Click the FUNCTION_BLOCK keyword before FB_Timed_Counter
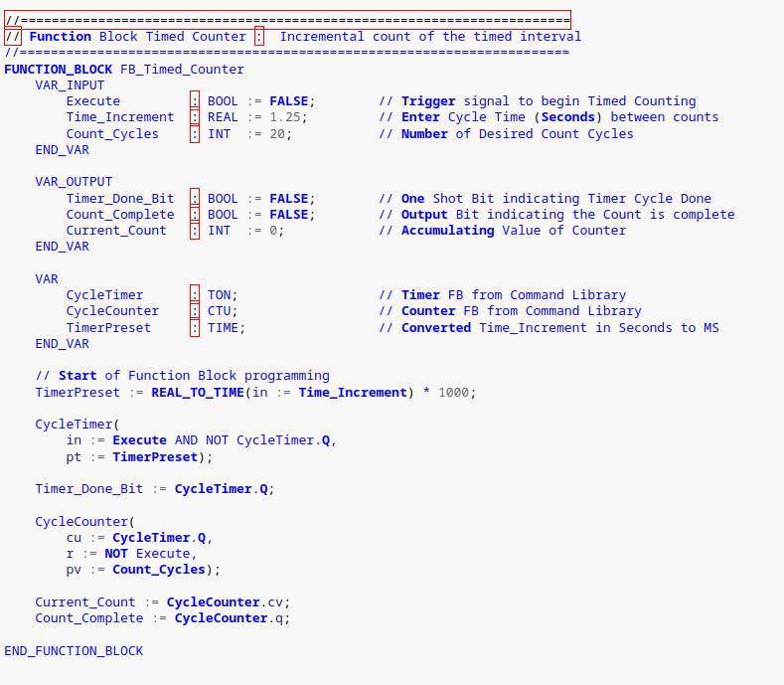Screen dimensions: 784x685 (x=59, y=69)
